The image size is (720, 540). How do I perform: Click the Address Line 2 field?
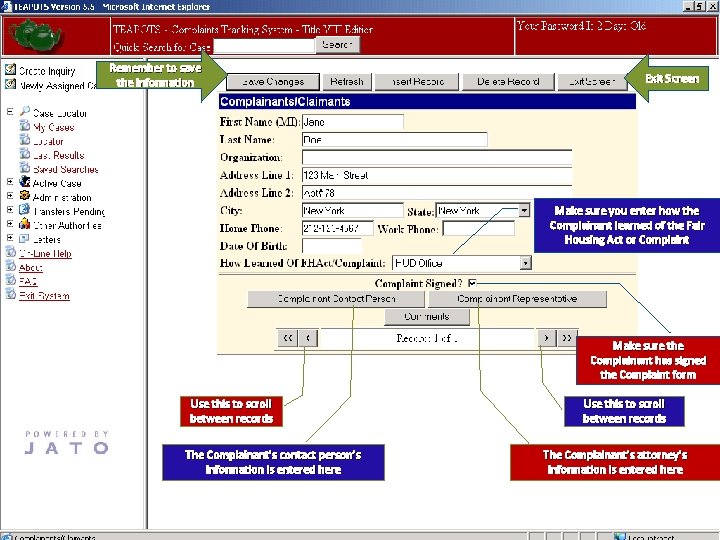point(437,192)
